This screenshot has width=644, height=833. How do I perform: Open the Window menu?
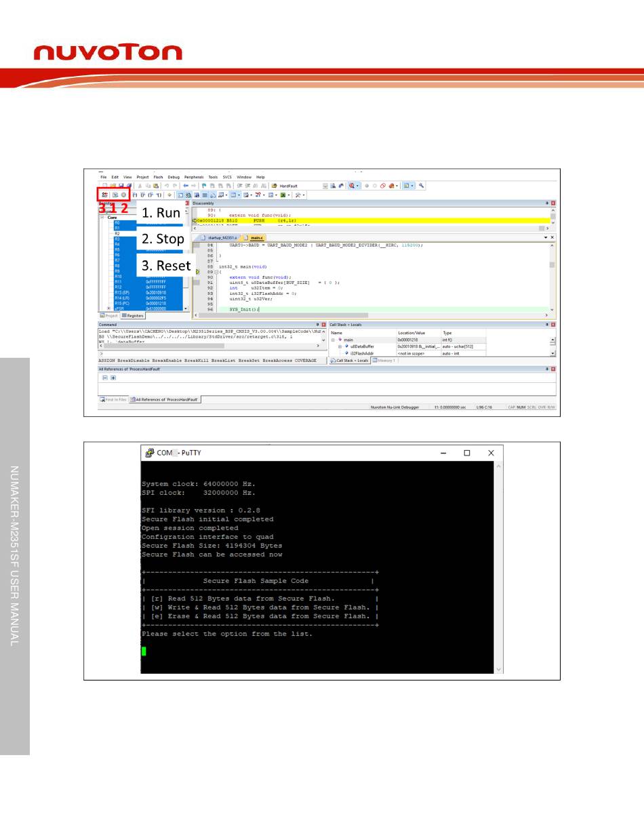click(244, 177)
